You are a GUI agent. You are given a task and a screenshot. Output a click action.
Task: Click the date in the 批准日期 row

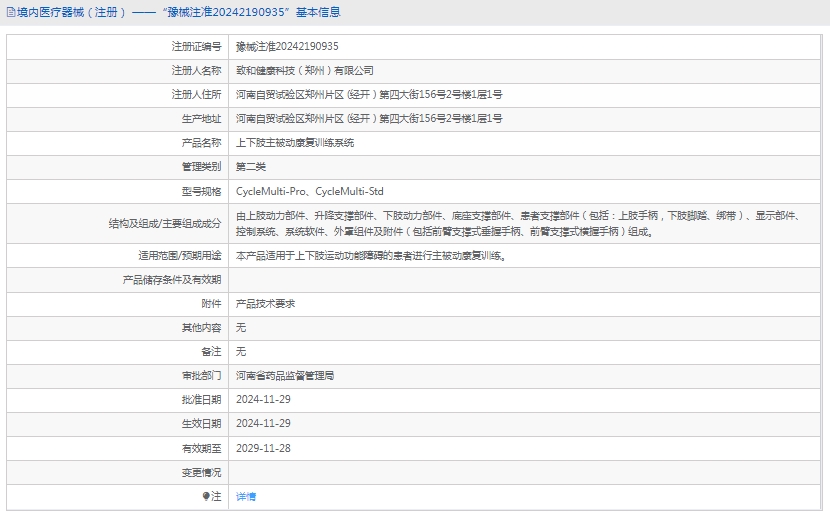click(x=263, y=399)
